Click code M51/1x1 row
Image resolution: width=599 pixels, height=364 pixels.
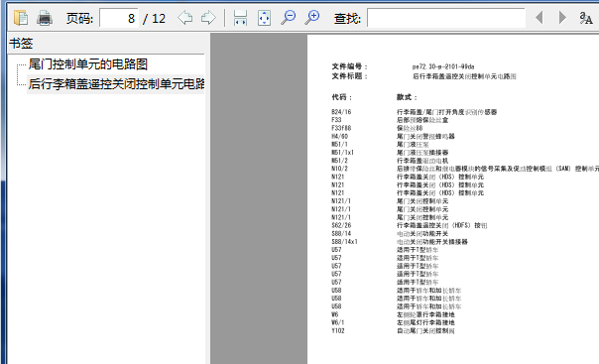point(343,153)
